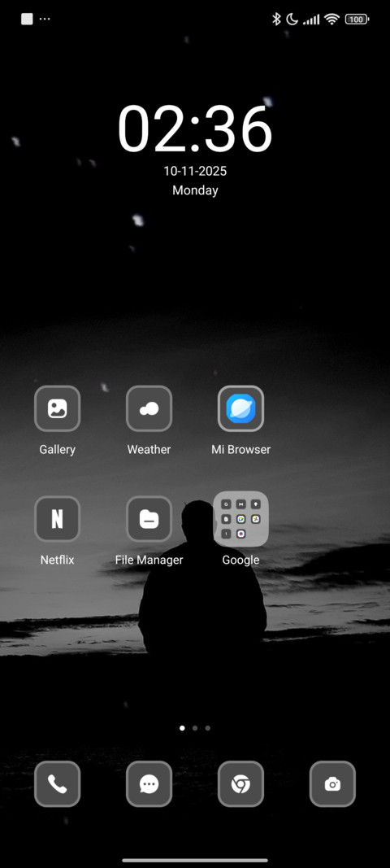Tap the Google folder label
The height and width of the screenshot is (868, 390).
240,560
